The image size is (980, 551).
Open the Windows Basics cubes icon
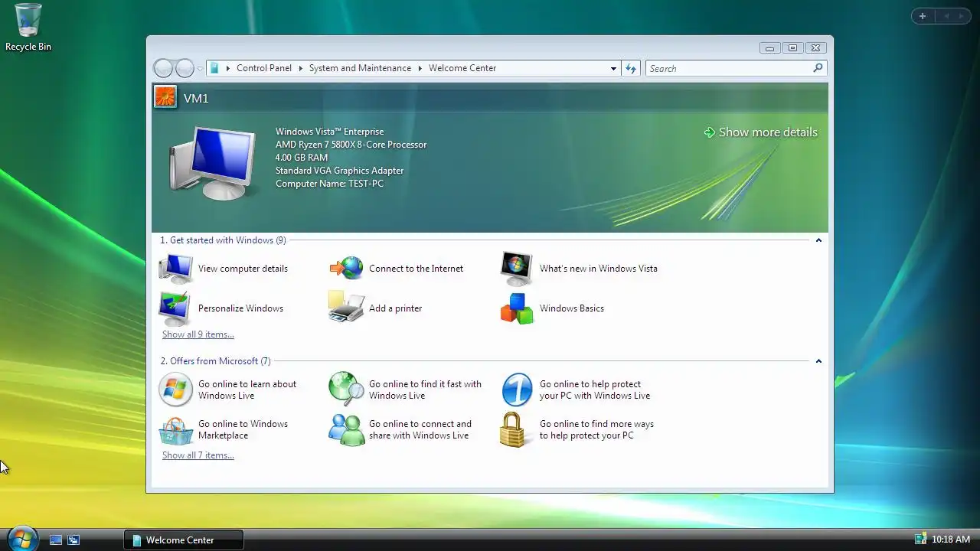(517, 308)
